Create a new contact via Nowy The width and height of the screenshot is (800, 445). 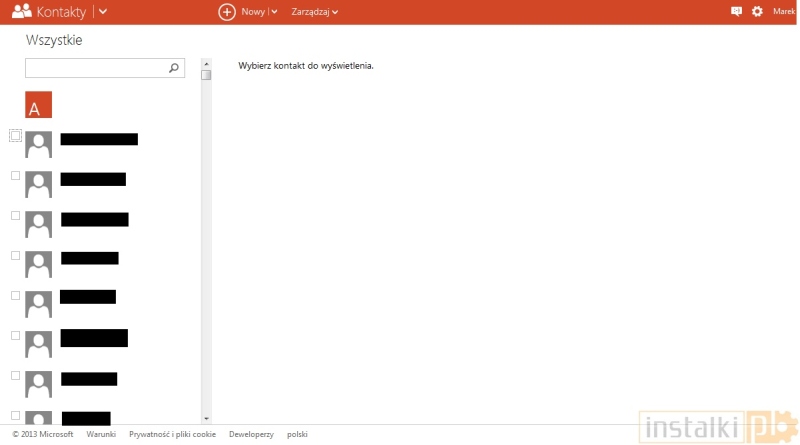(x=253, y=12)
